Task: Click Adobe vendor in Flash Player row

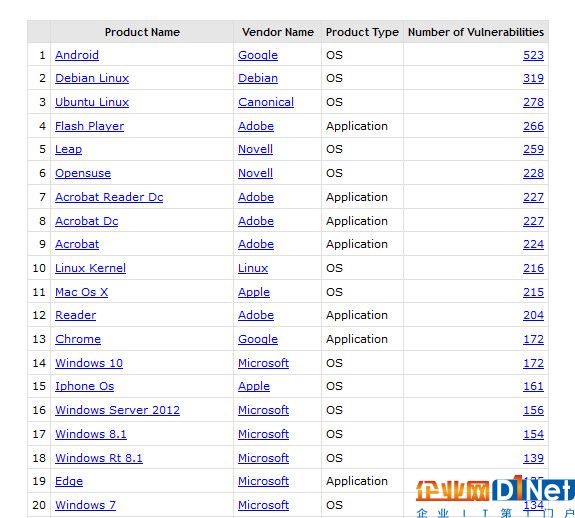Action: point(256,126)
